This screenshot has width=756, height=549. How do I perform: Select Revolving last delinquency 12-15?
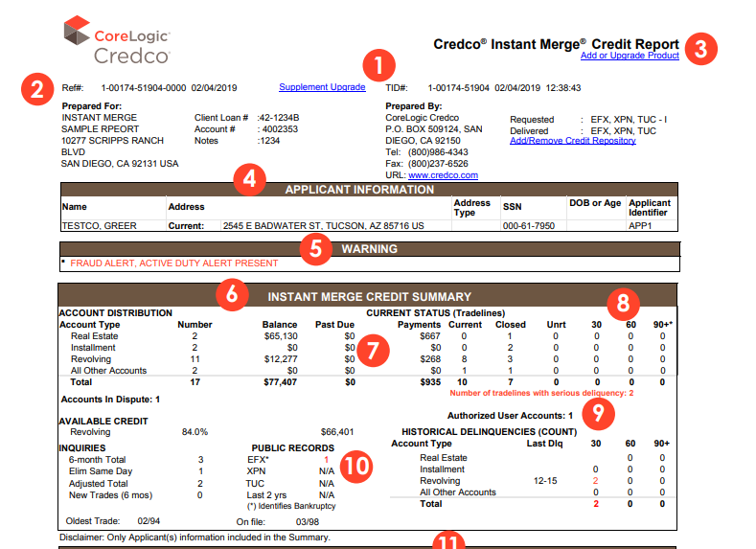(545, 481)
